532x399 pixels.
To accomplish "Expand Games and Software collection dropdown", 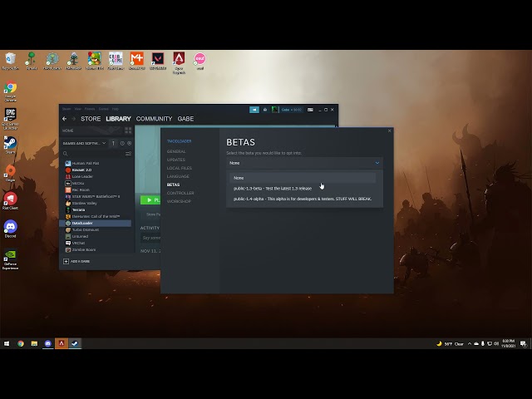I will point(85,143).
